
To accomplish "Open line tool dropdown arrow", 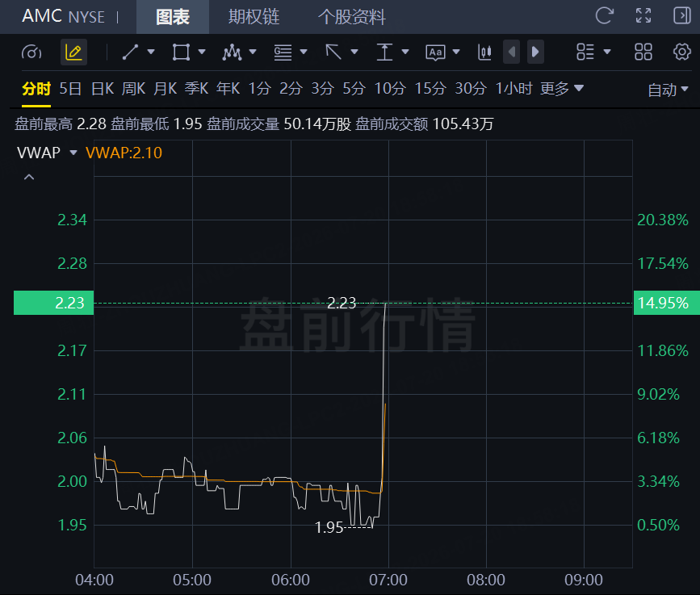I will point(151,52).
